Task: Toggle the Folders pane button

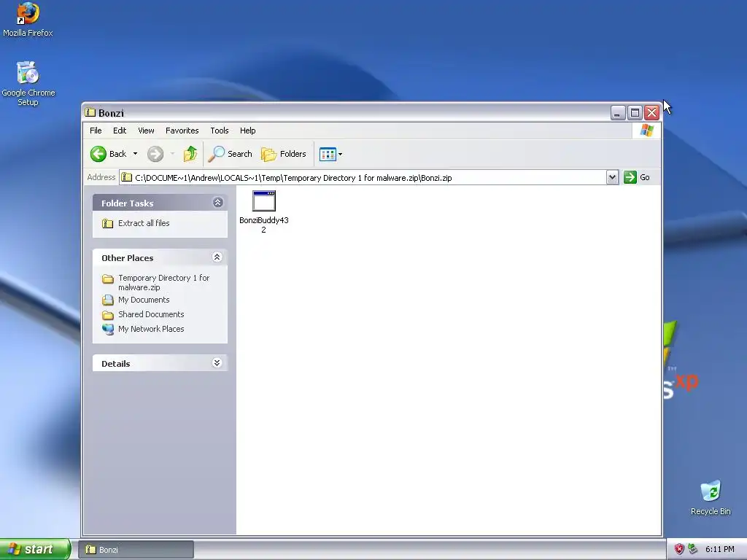Action: click(x=284, y=154)
